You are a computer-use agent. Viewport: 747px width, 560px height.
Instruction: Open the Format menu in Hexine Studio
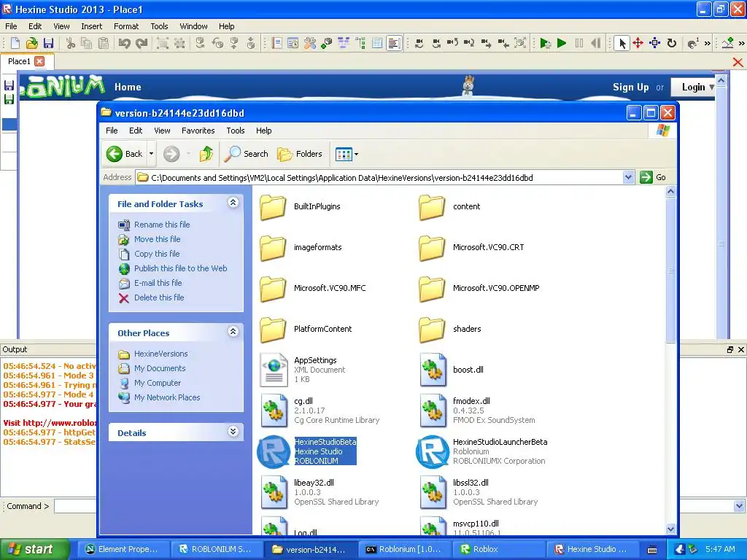point(126,26)
